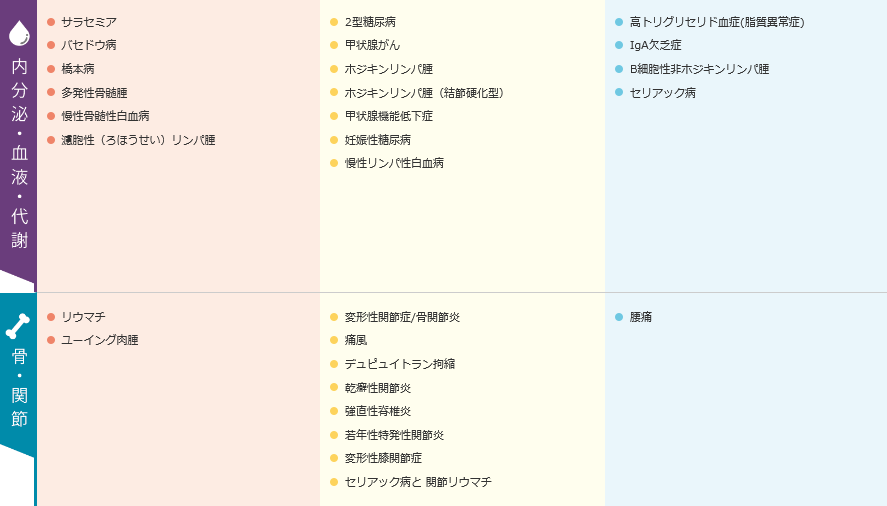This screenshot has height=506, width=887.
Task: Select セリアック病と 関節リウマチ link
Action: pyautogui.click(x=419, y=482)
